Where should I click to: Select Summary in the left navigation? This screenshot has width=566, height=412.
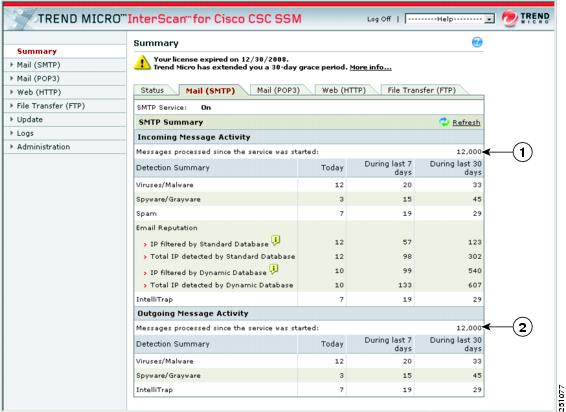click(x=37, y=51)
